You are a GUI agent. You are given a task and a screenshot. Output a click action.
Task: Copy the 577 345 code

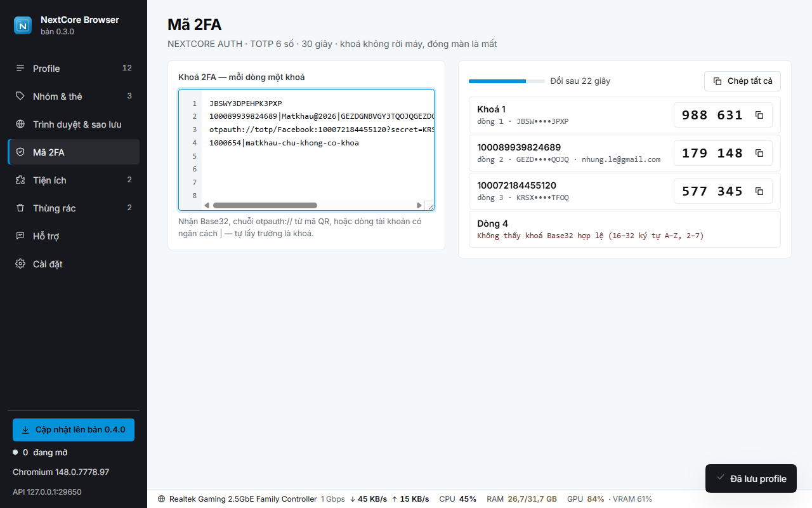(759, 191)
